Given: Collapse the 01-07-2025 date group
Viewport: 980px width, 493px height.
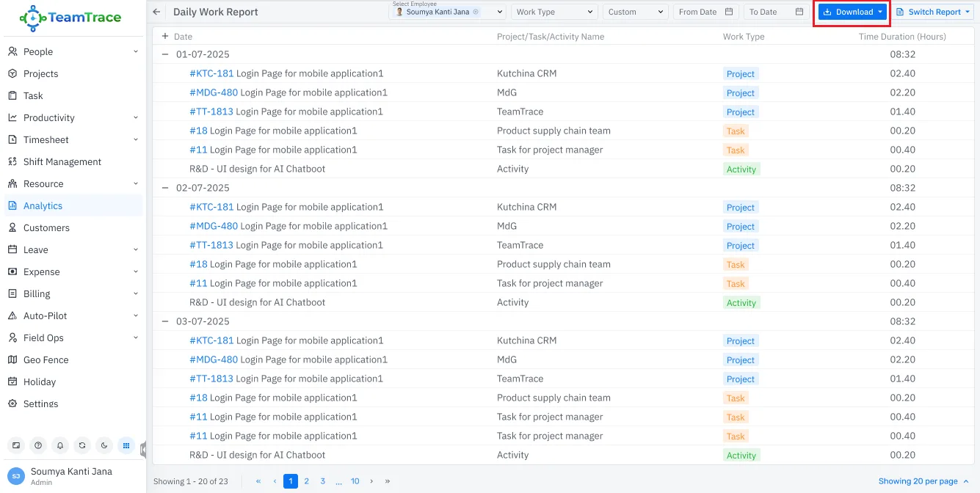Looking at the screenshot, I should (x=165, y=54).
